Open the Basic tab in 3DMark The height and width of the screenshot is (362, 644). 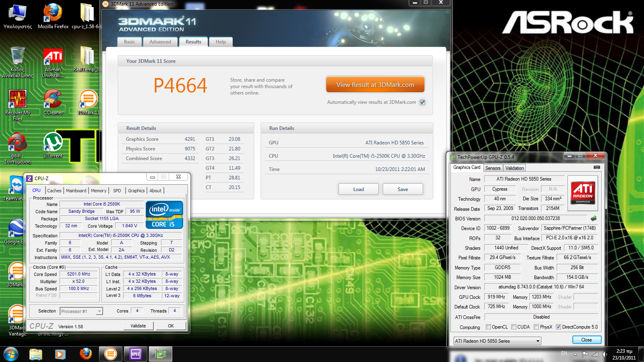[130, 42]
